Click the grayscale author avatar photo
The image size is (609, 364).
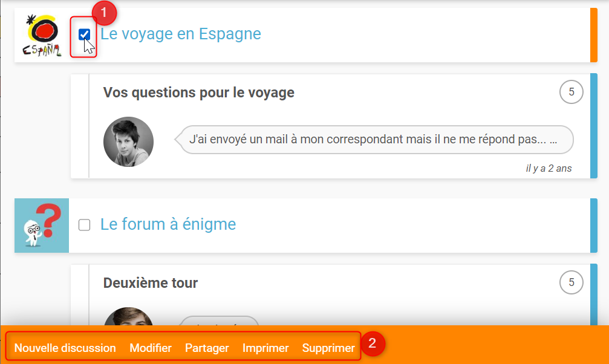[129, 141]
